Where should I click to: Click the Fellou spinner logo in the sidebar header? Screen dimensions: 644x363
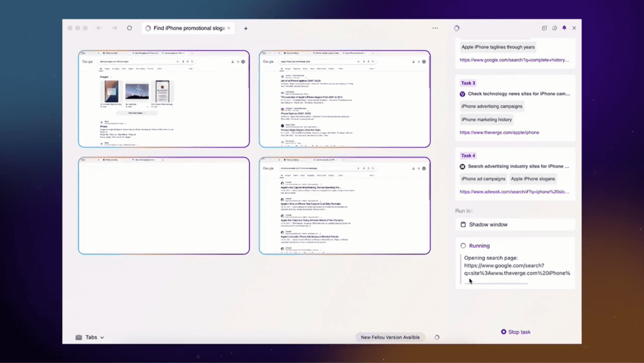click(x=457, y=28)
